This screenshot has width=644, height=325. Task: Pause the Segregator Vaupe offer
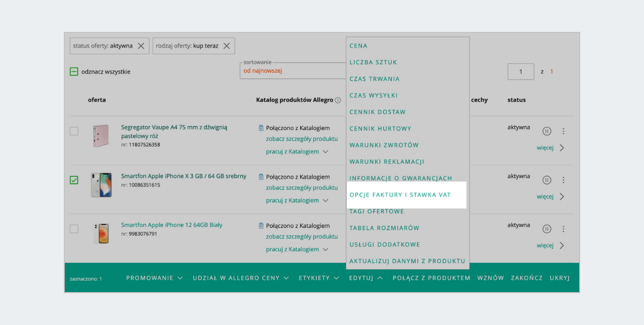pyautogui.click(x=547, y=131)
